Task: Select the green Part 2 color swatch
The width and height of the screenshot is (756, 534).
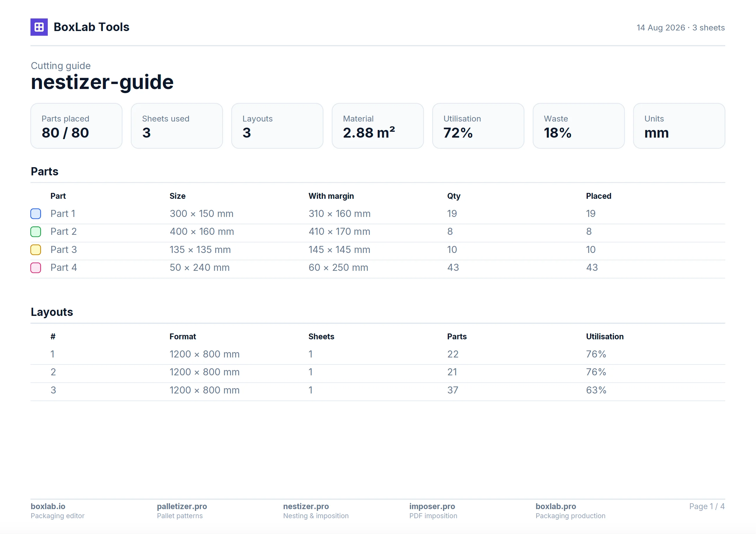Action: pos(35,232)
